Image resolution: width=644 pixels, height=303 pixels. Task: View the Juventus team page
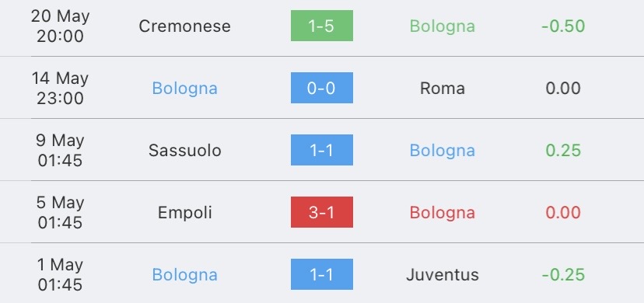[x=443, y=275]
